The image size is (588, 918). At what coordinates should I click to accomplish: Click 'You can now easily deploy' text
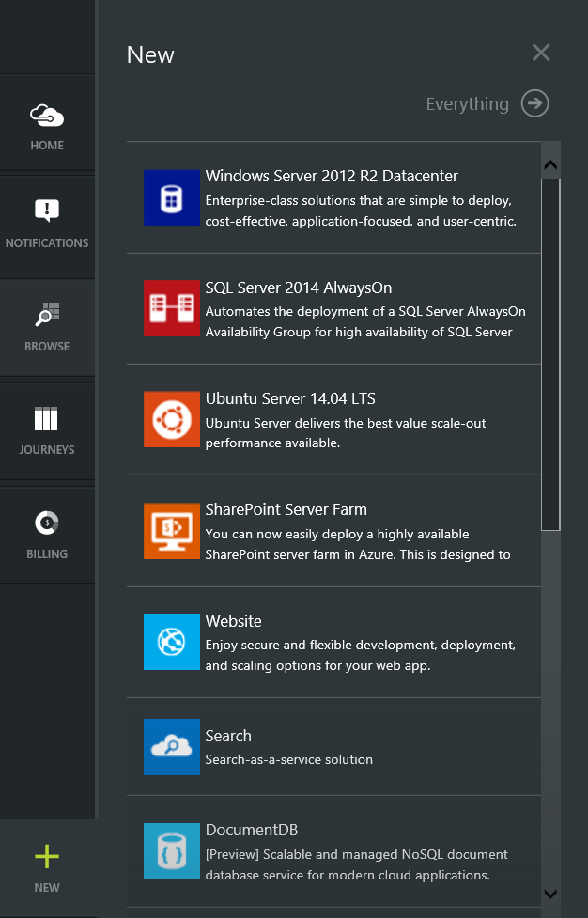pos(358,544)
